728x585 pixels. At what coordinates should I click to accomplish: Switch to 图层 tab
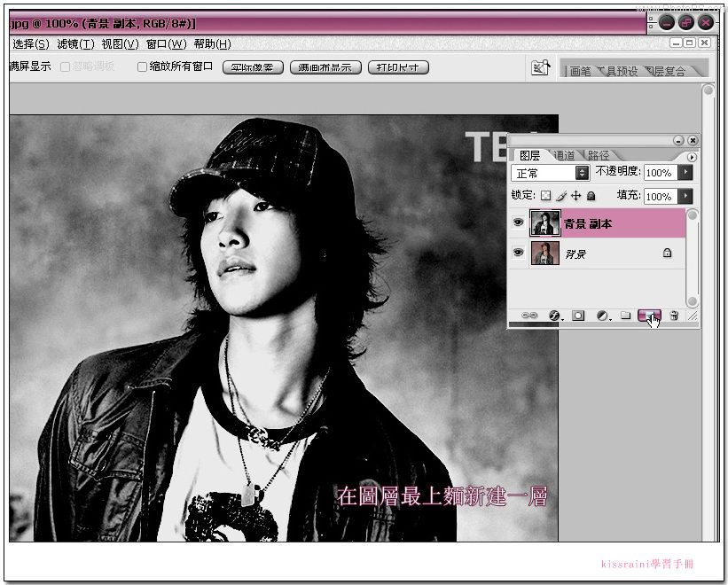point(529,155)
